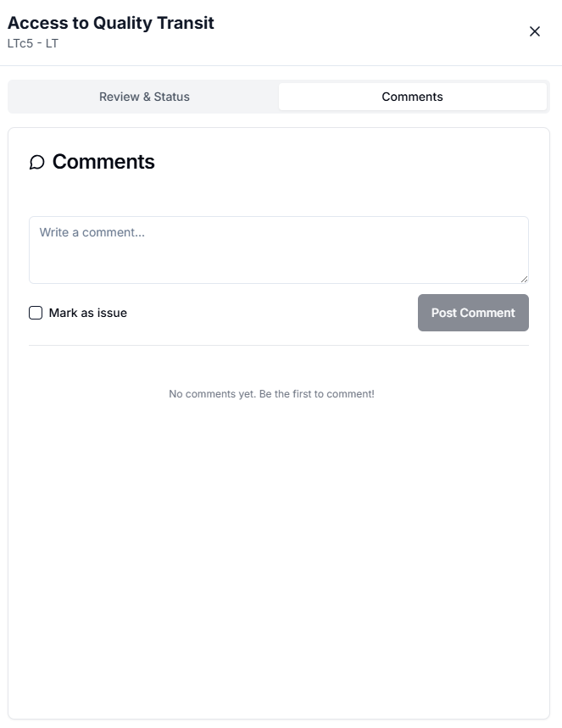
Task: Click the Comments section heading text
Action: [103, 162]
